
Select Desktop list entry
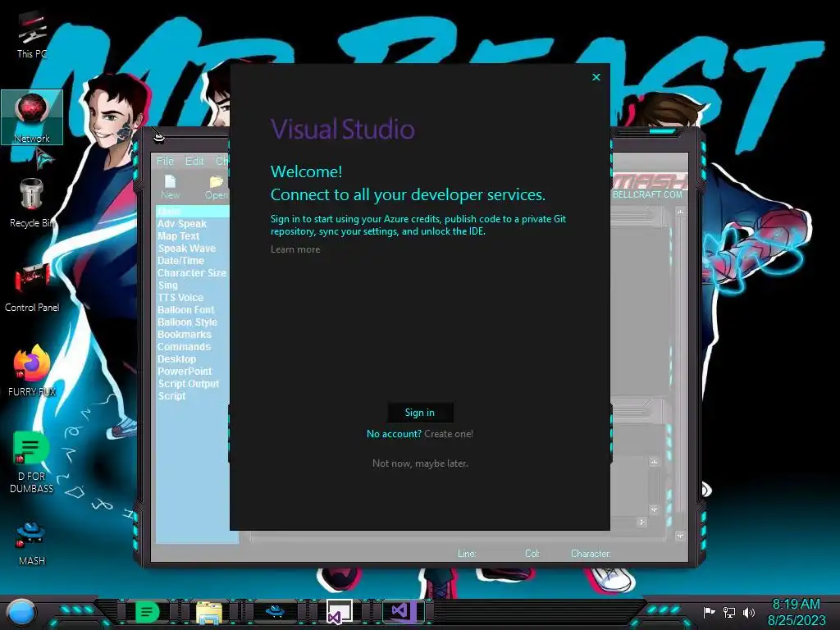pyautogui.click(x=177, y=359)
